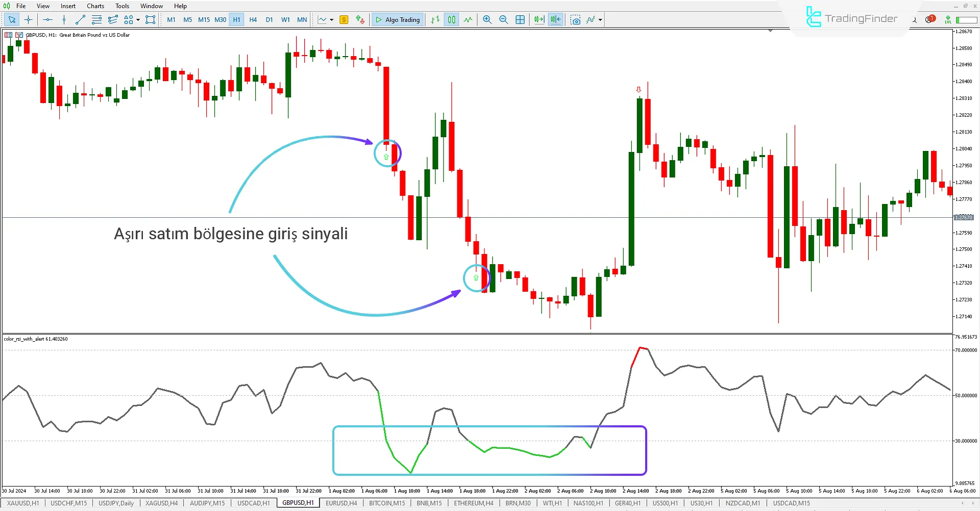Open the tile windows grid icon
Viewport: 980px width, 511px height.
520,20
